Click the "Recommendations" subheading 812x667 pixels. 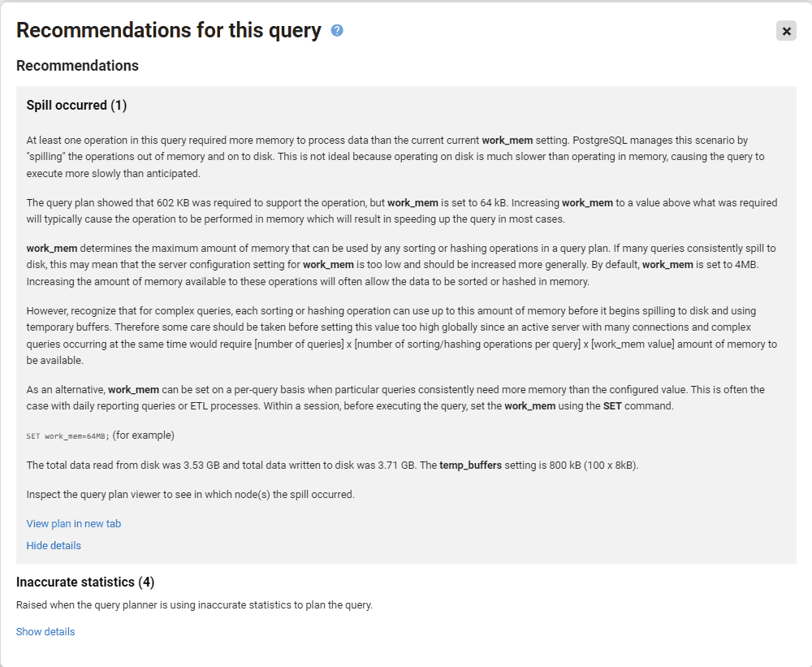pos(77,66)
